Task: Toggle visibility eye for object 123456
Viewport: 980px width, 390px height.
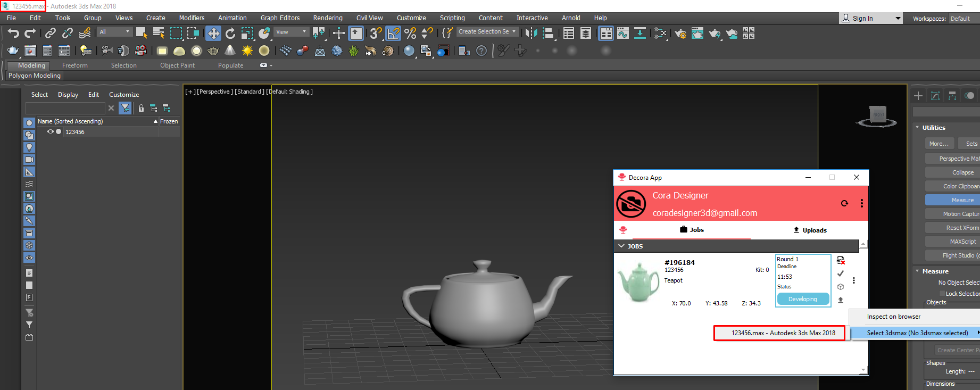Action: (50, 132)
